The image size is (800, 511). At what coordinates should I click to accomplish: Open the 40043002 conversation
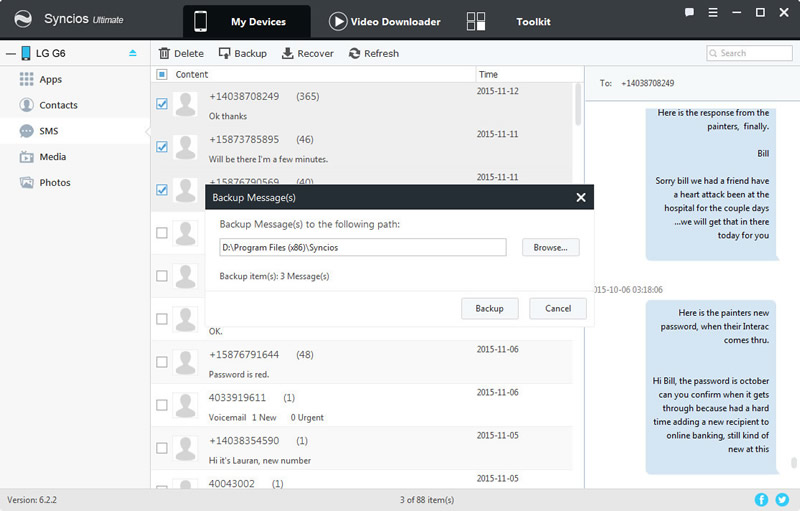click(x=362, y=480)
